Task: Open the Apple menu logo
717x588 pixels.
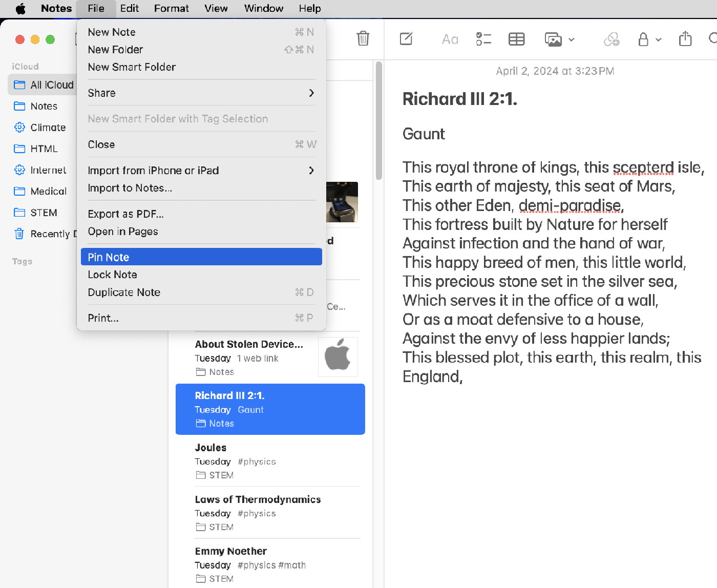Action: point(20,8)
